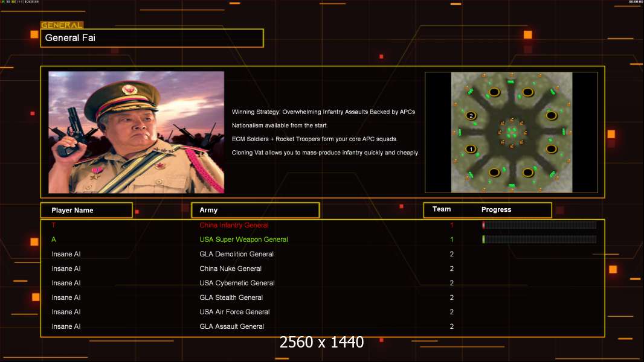The height and width of the screenshot is (362, 644).
Task: Click Insane AI name in GLA Assault row
Action: [x=66, y=326]
